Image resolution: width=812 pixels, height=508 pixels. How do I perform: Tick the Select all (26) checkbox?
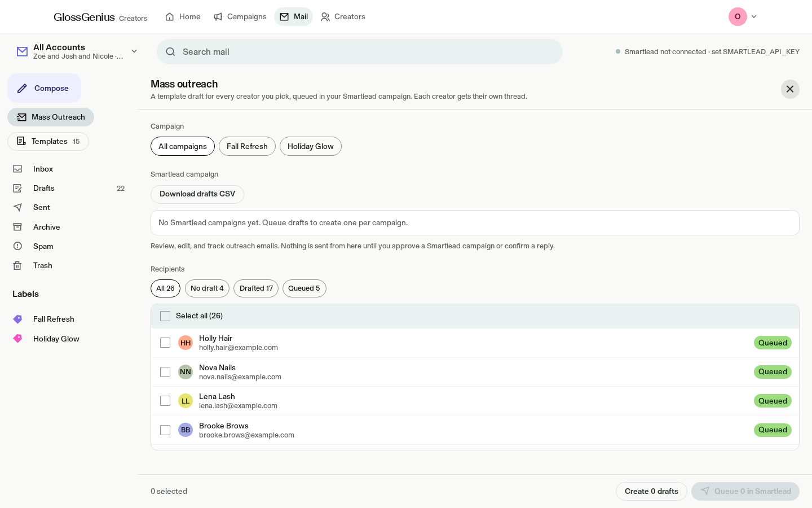coord(165,316)
